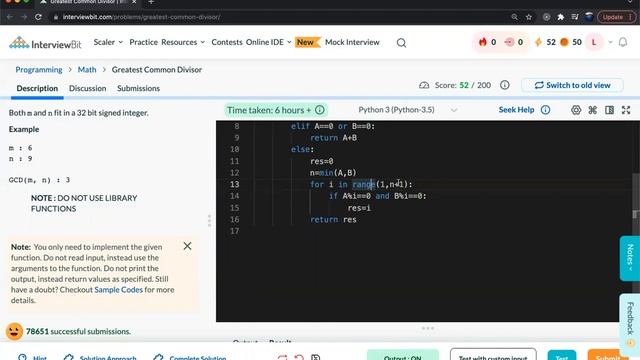
Task: Click the Seek Help link
Action: (x=516, y=110)
